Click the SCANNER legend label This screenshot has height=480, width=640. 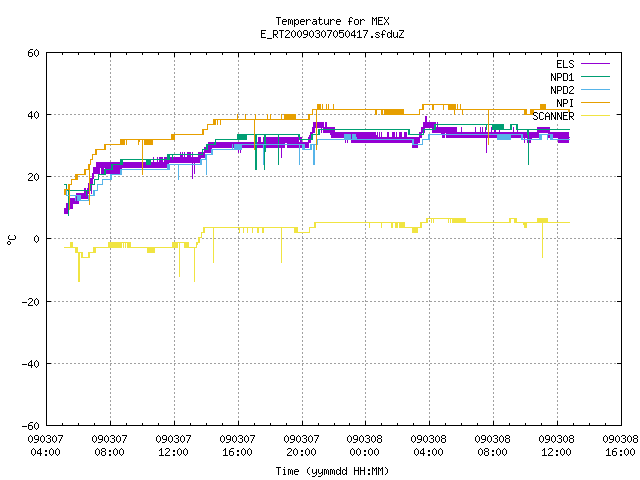(x=553, y=116)
